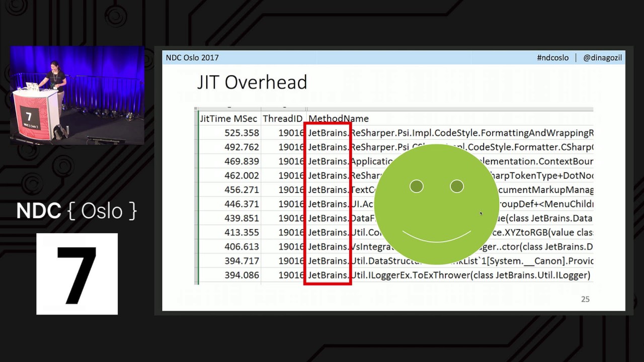Select the method name containing "FormattingAndWrappingR"
The width and height of the screenshot is (644, 362).
451,133
